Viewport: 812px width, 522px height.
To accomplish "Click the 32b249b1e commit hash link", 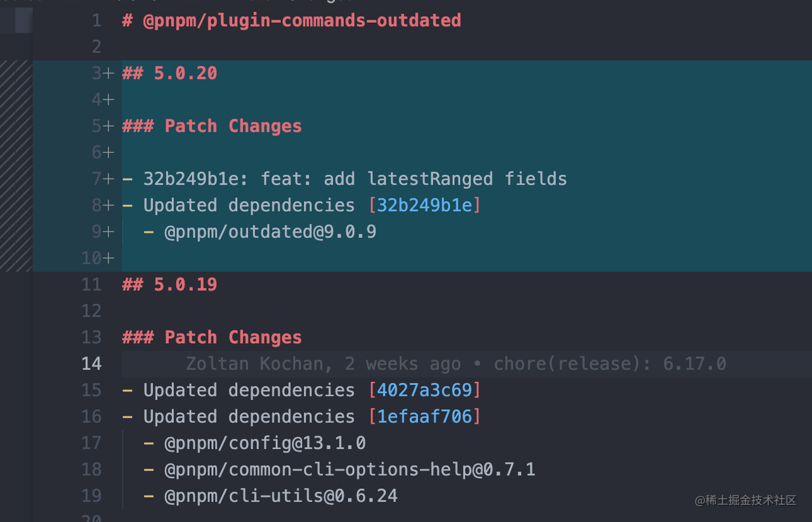I will [424, 206].
